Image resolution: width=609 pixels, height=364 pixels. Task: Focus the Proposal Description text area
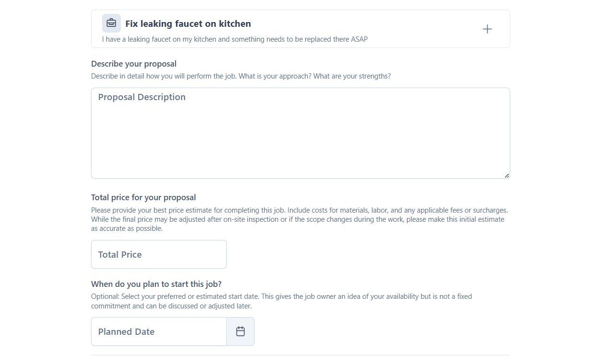click(301, 133)
